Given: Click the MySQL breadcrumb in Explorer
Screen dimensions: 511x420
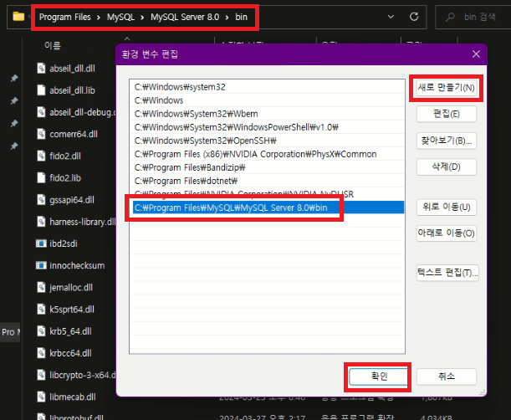Looking at the screenshot, I should [x=120, y=17].
